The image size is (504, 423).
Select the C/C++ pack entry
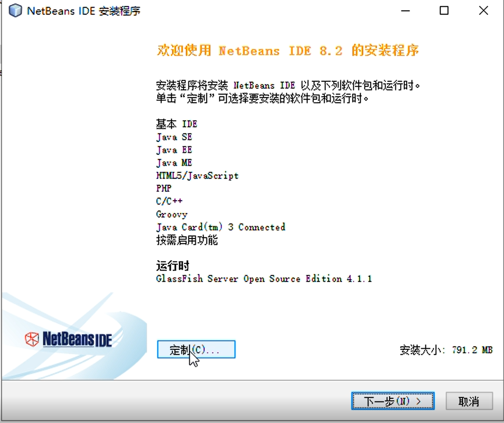point(169,201)
